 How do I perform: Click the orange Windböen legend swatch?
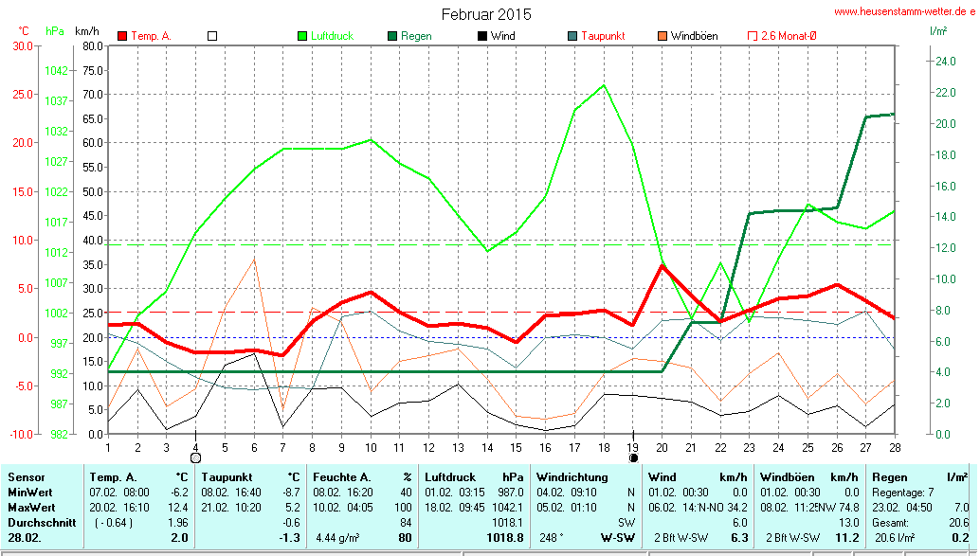[662, 36]
